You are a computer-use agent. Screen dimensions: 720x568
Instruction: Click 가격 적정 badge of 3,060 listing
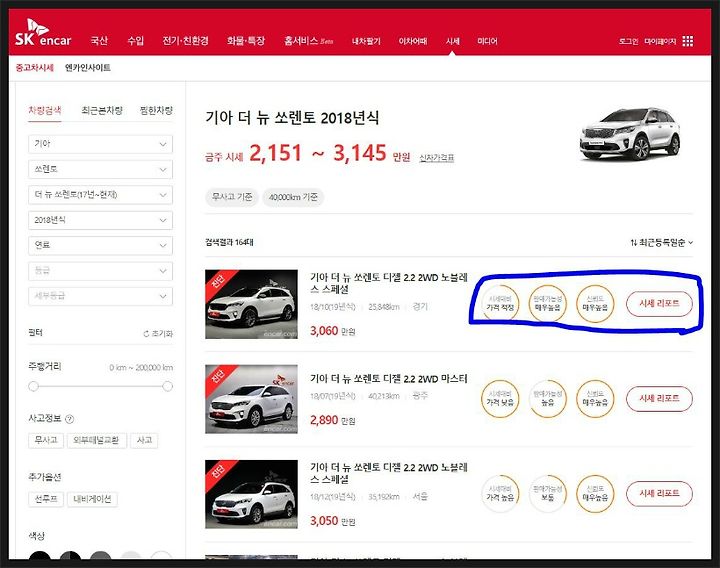[x=500, y=304]
